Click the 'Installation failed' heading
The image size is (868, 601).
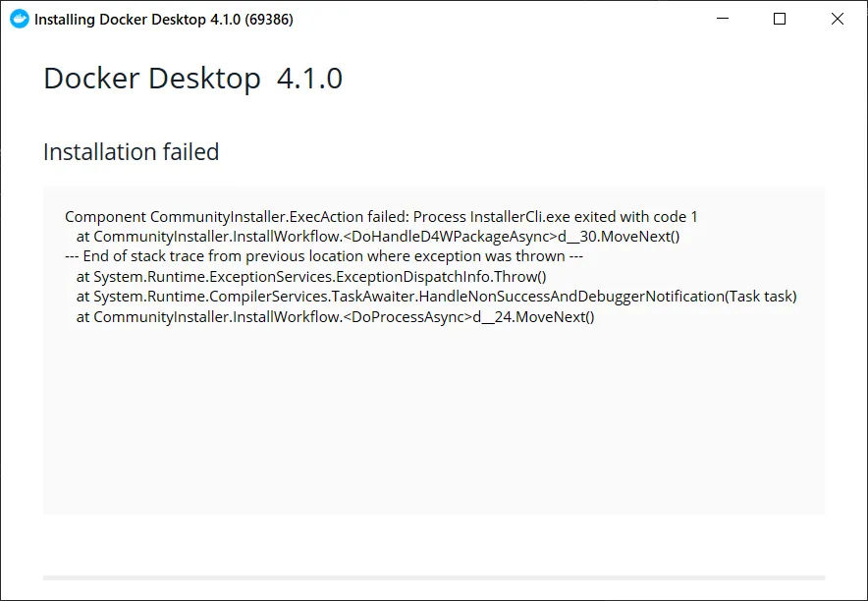pyautogui.click(x=131, y=152)
